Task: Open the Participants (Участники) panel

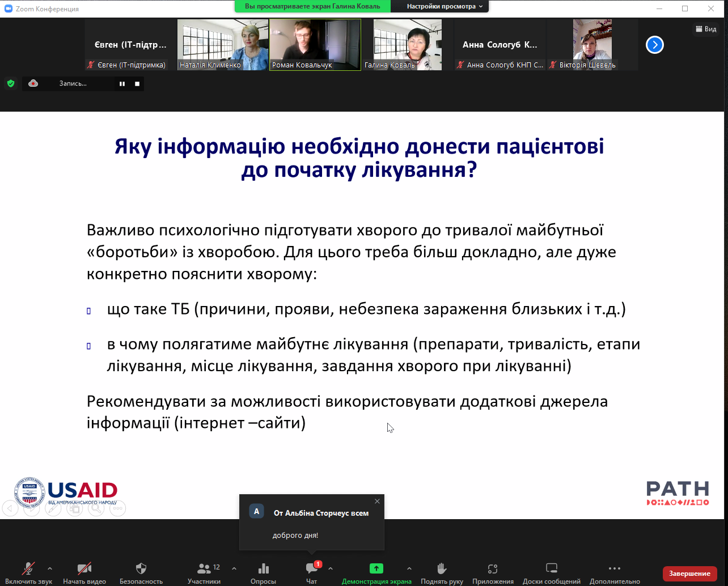Action: pos(204,568)
